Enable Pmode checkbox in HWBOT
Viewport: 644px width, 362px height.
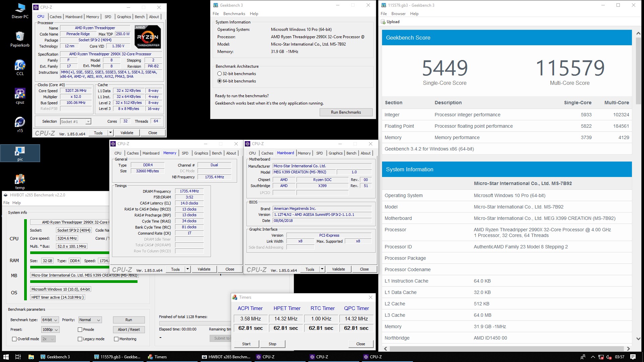[80, 330]
